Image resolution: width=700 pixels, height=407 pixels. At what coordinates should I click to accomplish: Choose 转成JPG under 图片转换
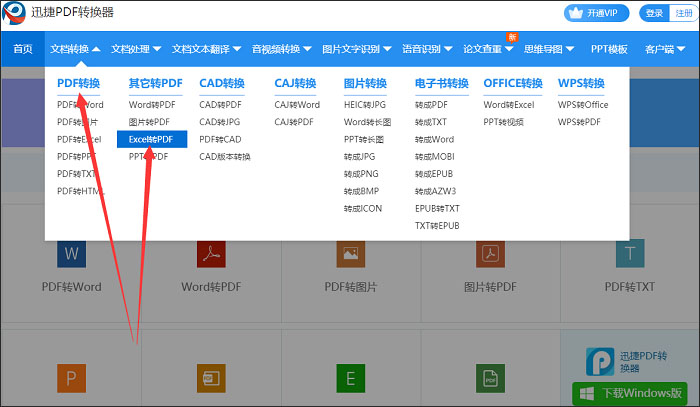pos(359,157)
